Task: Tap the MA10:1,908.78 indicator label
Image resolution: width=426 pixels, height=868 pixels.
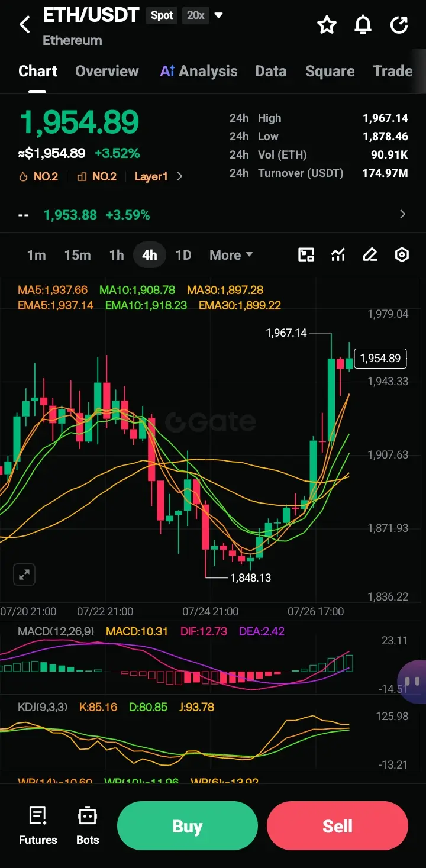Action: coord(137,290)
